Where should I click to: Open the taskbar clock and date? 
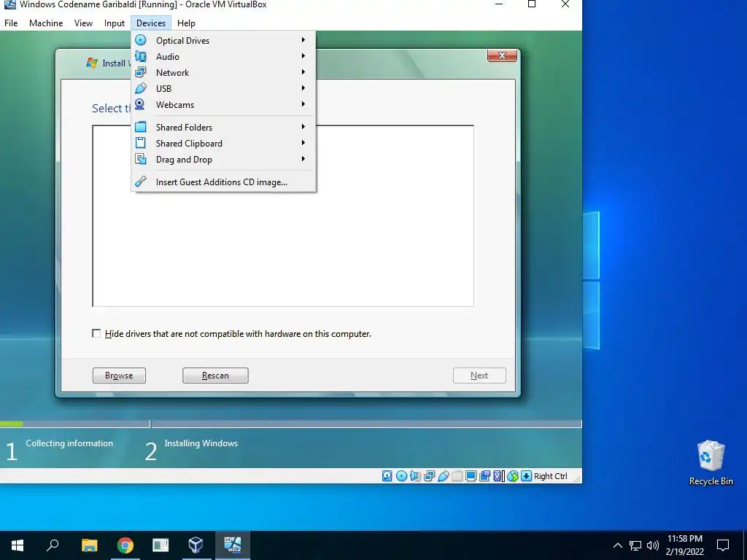(x=684, y=545)
